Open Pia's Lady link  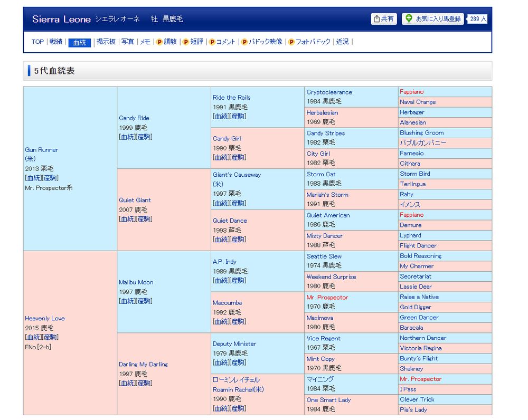point(413,410)
